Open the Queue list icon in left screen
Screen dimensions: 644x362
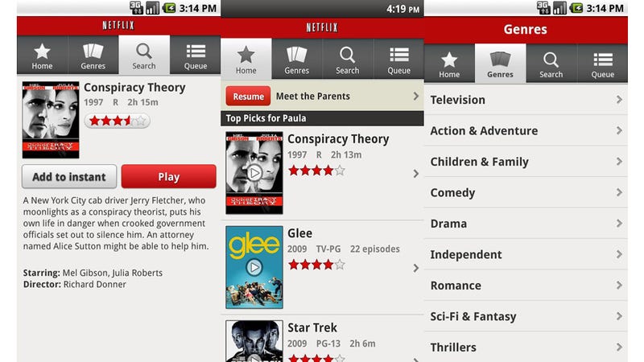(196, 51)
